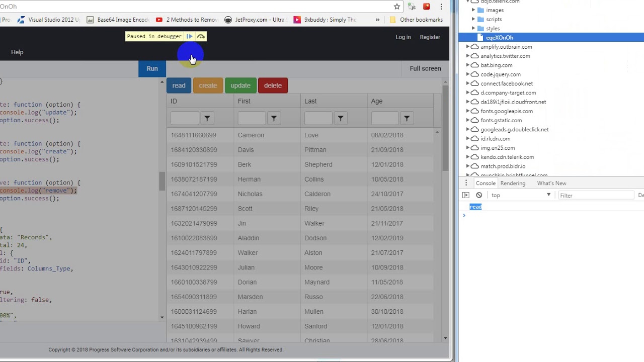
Task: Open DevTools drawer more options menu
Action: pos(466,183)
